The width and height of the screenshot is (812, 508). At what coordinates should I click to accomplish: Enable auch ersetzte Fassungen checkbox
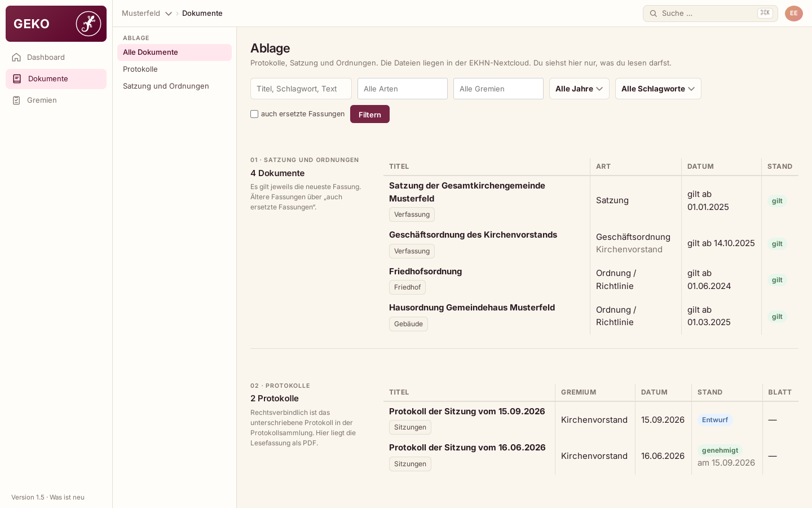(254, 114)
